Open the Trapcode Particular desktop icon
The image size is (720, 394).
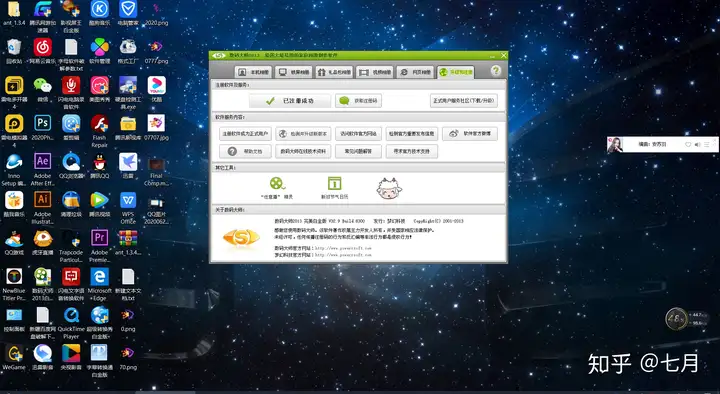coord(71,238)
